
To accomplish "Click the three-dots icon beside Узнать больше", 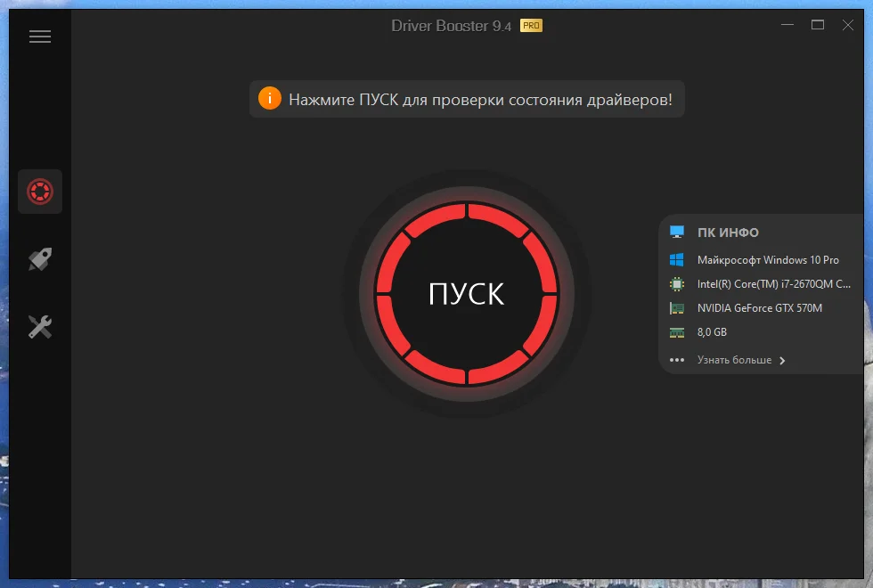I will pyautogui.click(x=676, y=360).
